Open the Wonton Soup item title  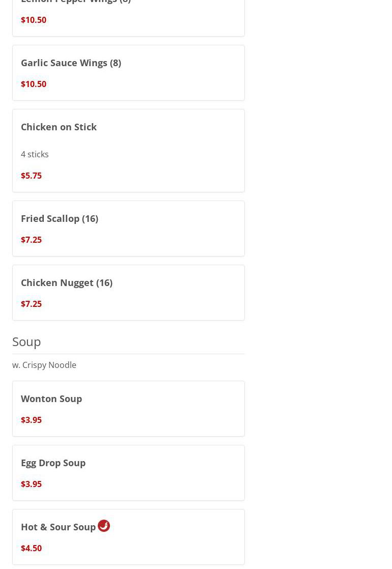click(51, 399)
